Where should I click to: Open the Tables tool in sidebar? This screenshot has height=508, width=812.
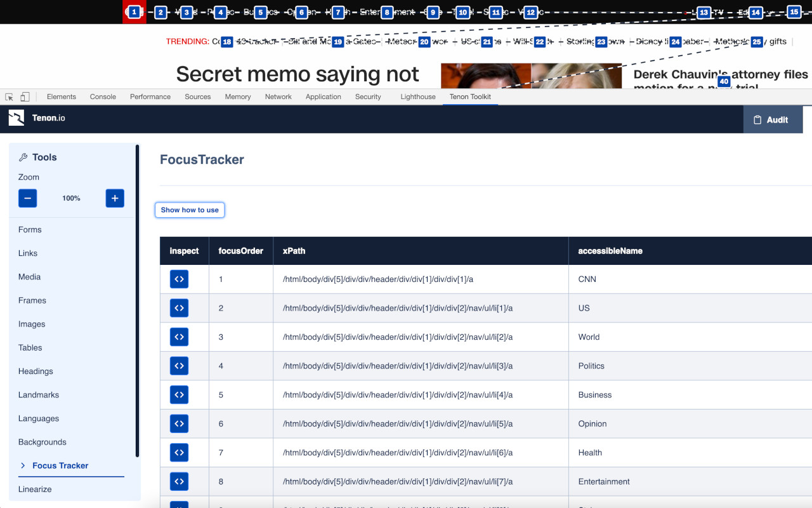30,347
